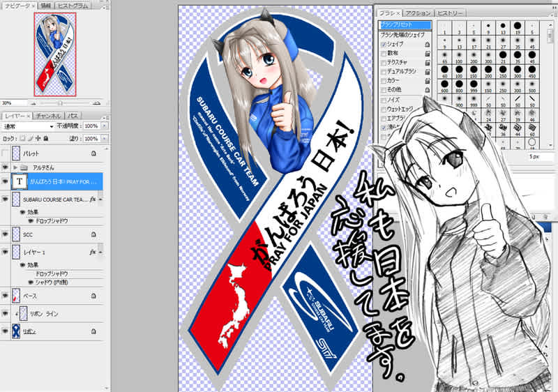Click the lock position move icon
Viewport: 558px width, 392px height.
38,138
